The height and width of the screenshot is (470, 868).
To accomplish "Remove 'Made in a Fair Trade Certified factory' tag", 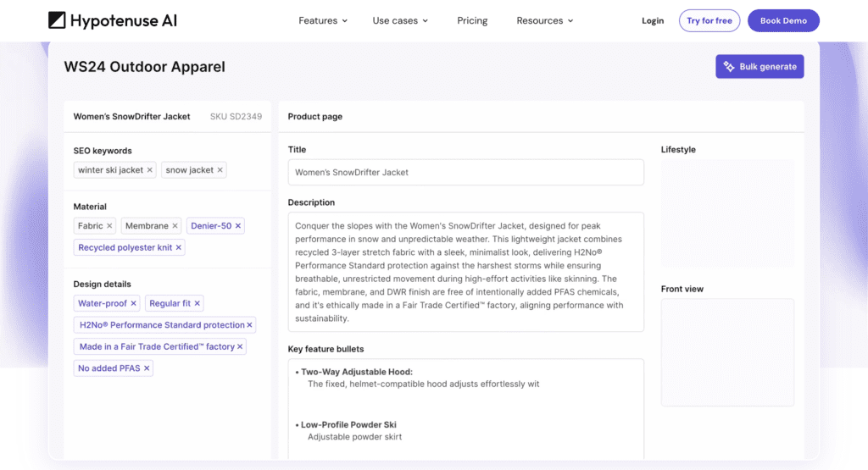I will [x=240, y=346].
